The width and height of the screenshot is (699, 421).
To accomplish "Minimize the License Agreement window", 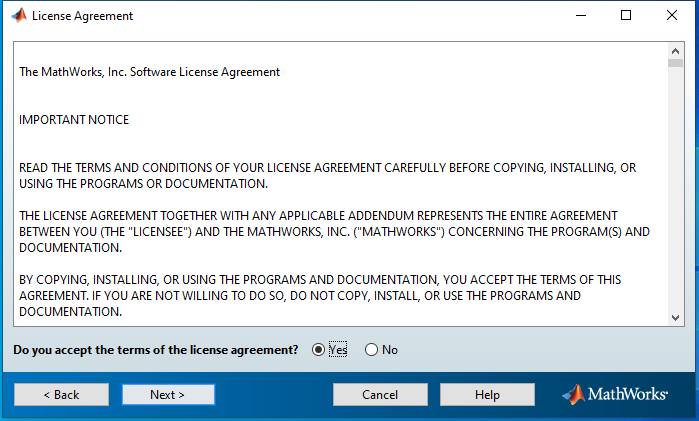I will tap(579, 16).
